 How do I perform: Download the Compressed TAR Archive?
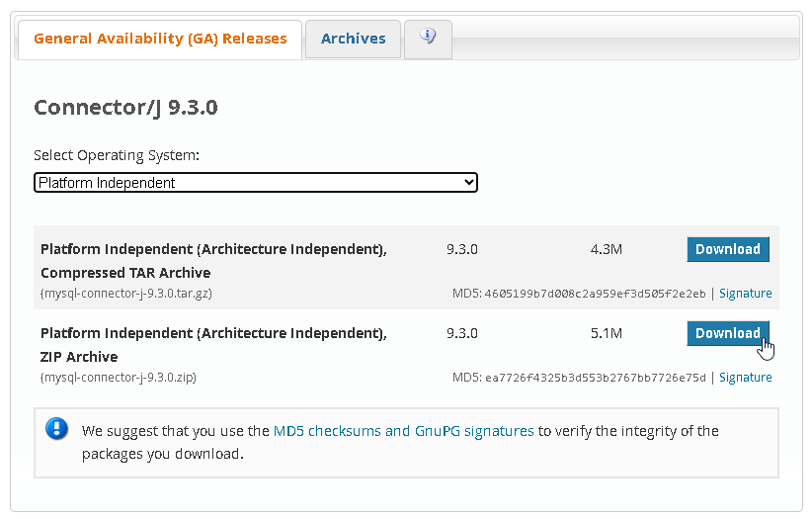[727, 249]
